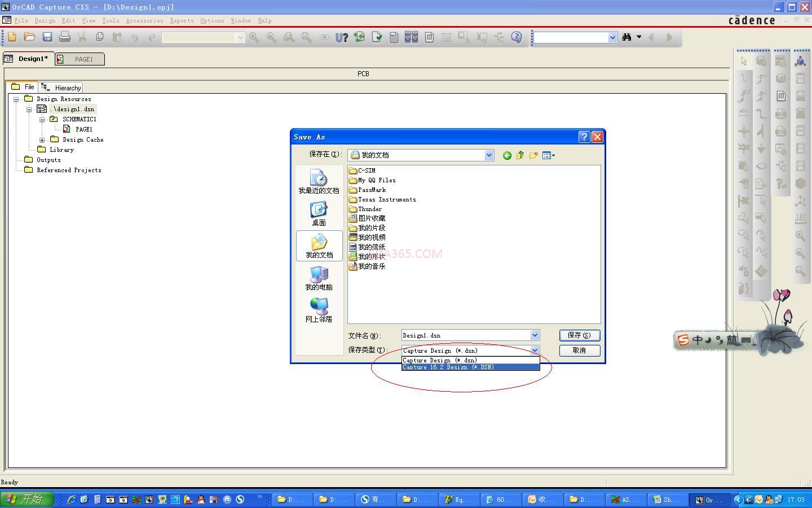Open the Reports menu

(182, 21)
